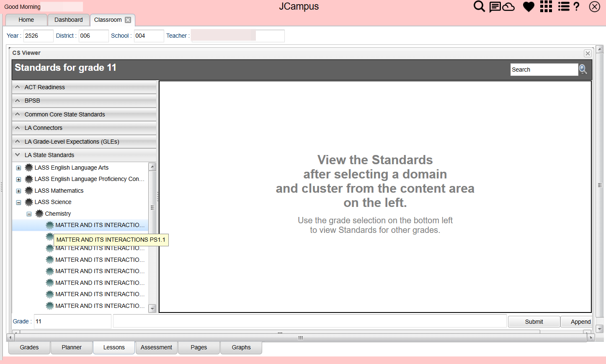
Task: Expand the ACT Readiness section
Action: tap(84, 87)
